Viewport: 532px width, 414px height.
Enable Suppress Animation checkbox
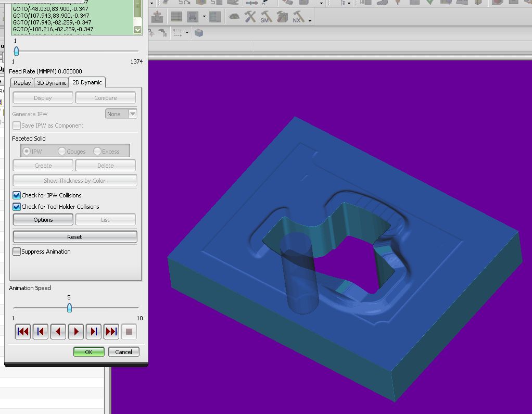(16, 252)
